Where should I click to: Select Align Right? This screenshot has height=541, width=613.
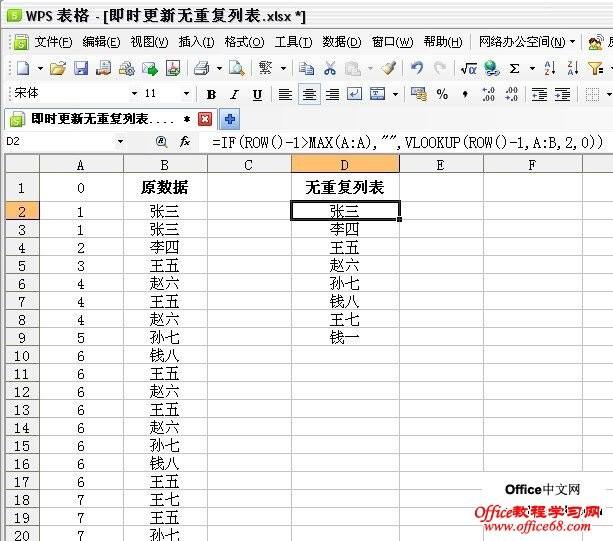(332, 94)
